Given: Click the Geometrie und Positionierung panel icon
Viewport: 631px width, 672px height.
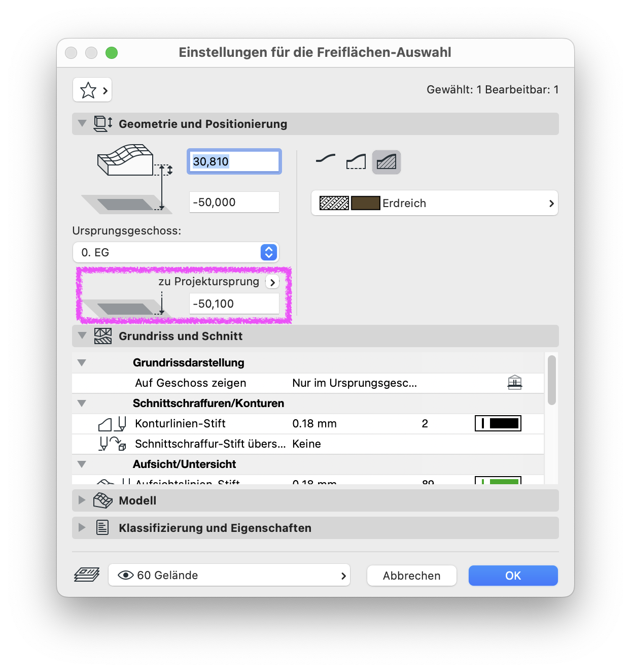Looking at the screenshot, I should [103, 124].
